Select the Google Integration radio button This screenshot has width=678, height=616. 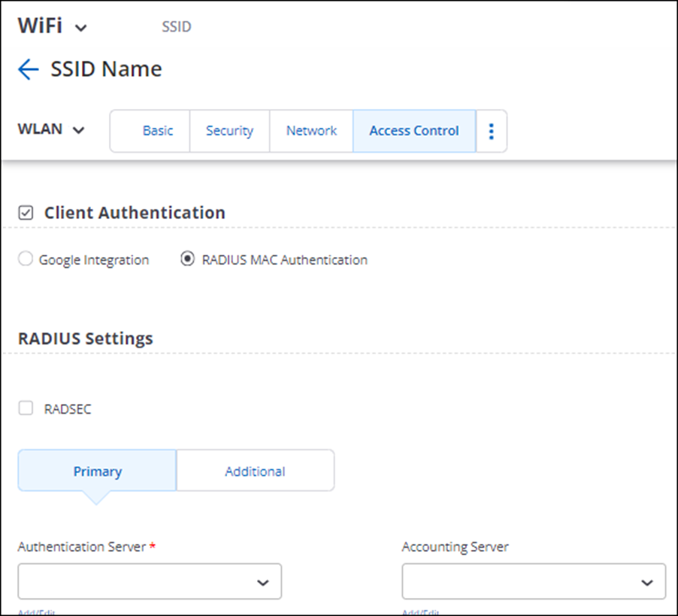click(25, 259)
